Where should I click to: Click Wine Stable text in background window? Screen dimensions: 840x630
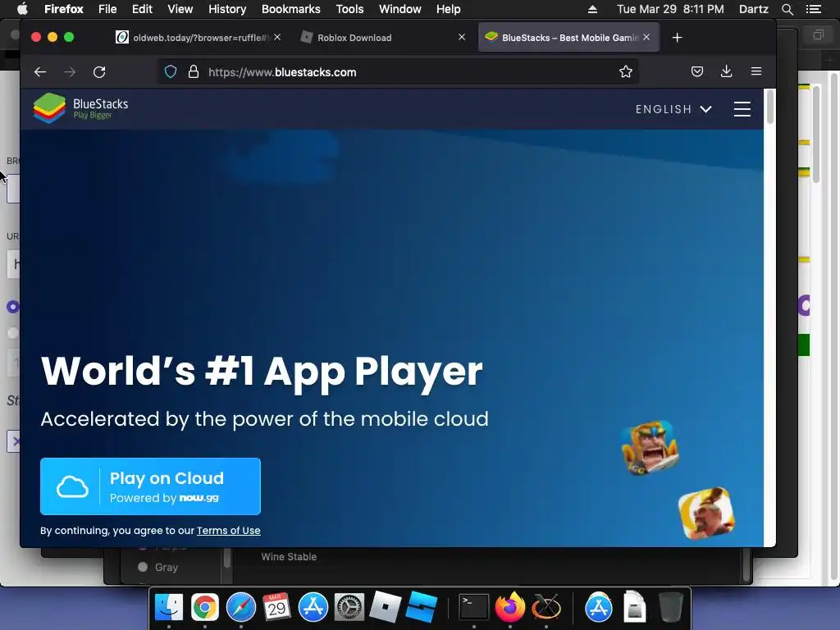click(x=289, y=557)
